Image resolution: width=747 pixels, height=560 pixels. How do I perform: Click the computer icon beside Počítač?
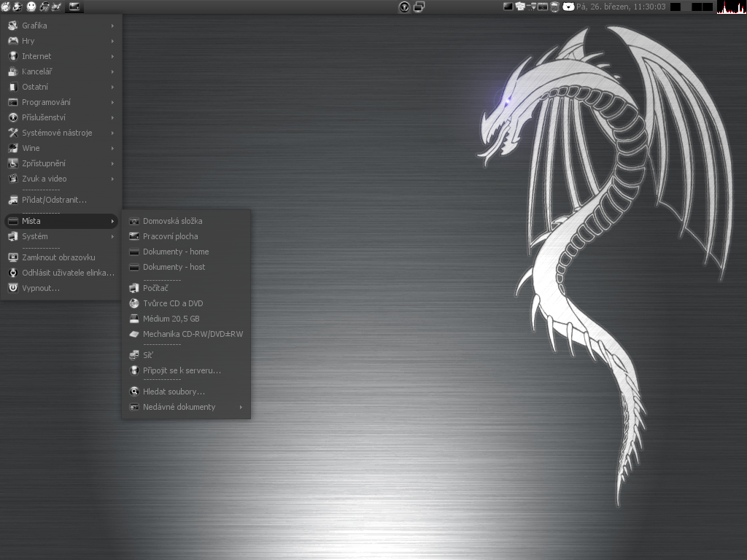coord(134,288)
